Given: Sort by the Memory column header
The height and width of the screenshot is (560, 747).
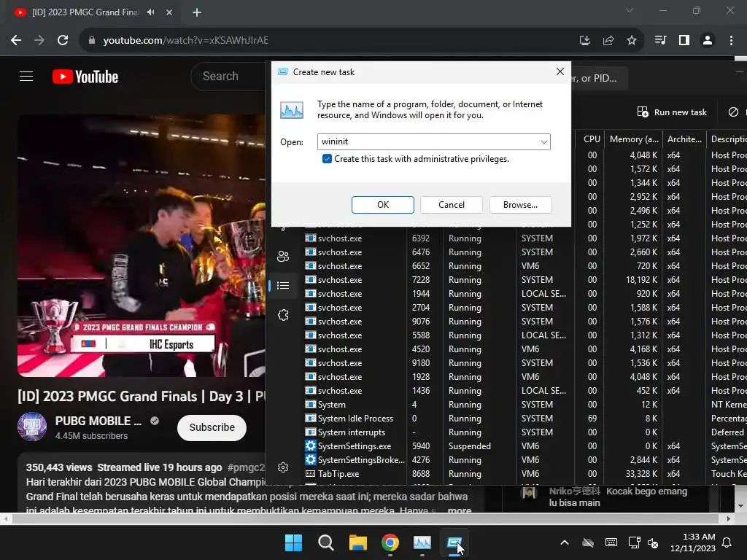Looking at the screenshot, I should point(634,139).
